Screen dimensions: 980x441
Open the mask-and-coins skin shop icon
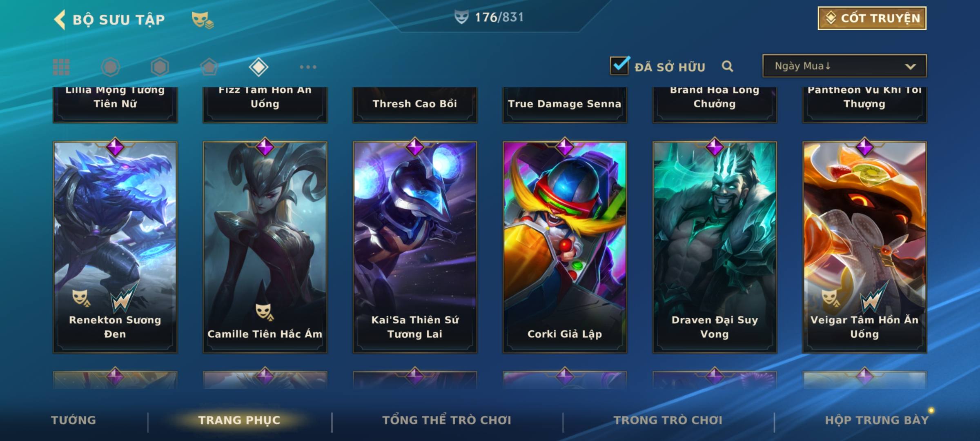point(203,20)
